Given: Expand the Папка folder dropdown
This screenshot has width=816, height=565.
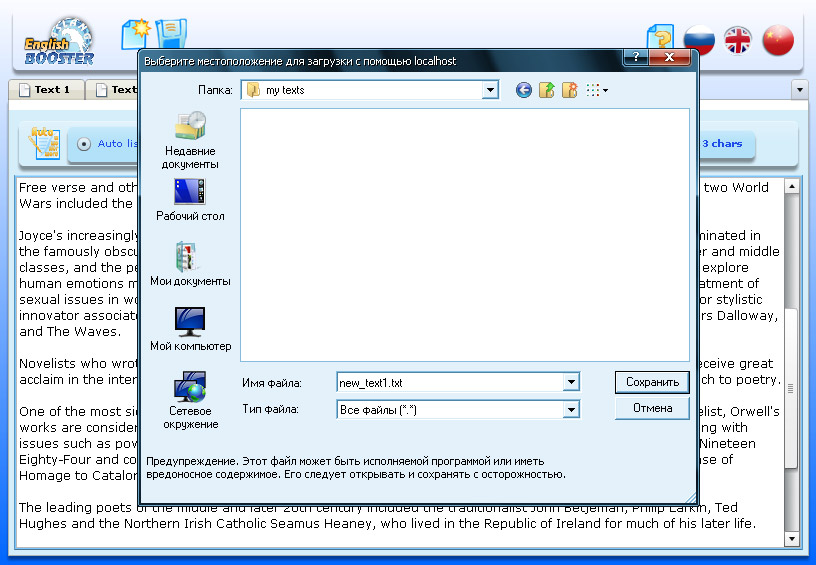Looking at the screenshot, I should pyautogui.click(x=490, y=90).
